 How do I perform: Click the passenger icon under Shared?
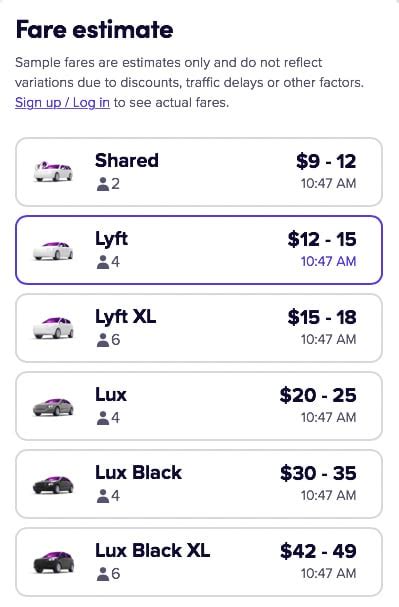pos(103,184)
